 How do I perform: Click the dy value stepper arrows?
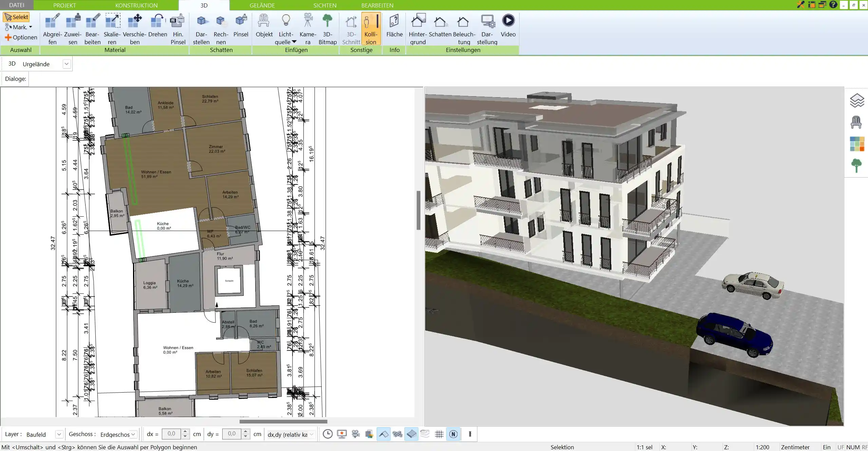click(x=245, y=434)
